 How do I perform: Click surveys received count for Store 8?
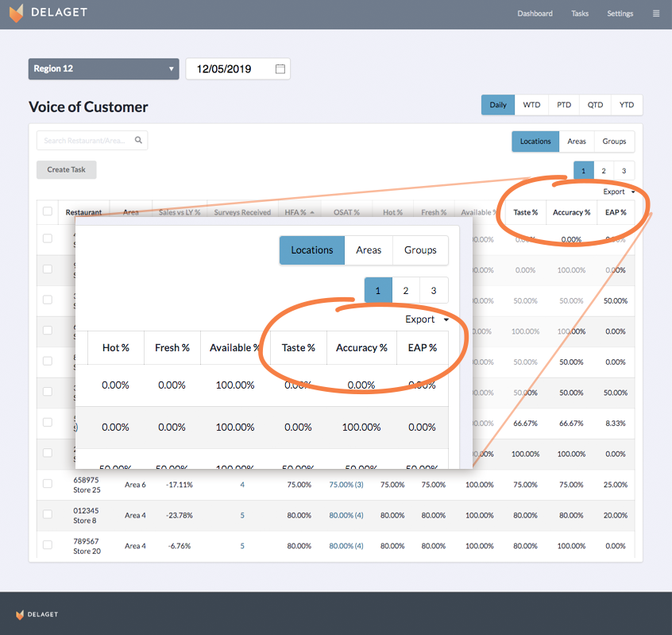(242, 515)
